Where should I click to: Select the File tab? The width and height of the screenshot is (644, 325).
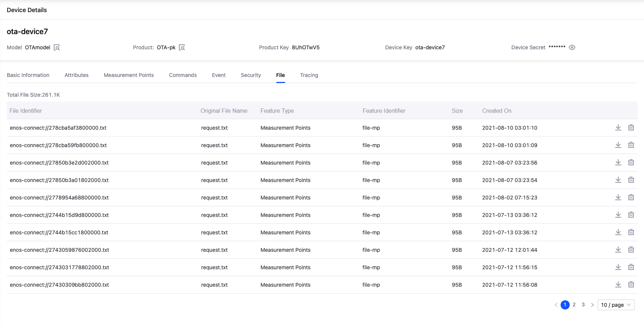280,75
